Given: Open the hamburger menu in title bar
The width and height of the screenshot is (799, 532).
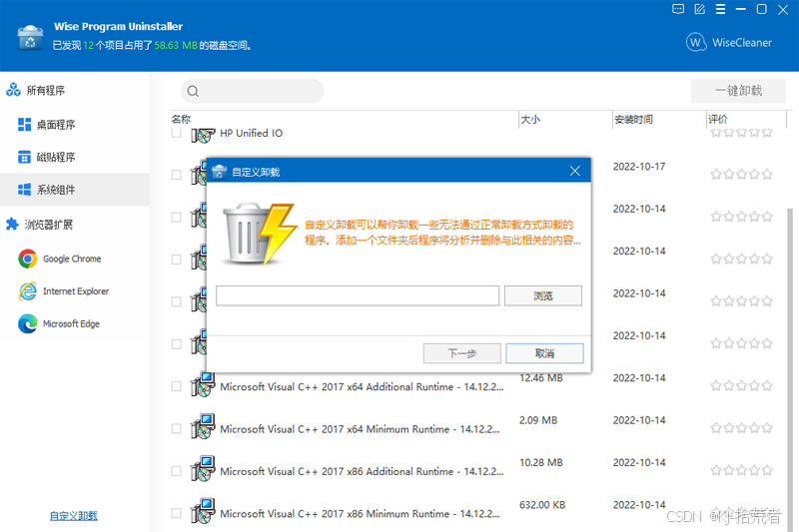Looking at the screenshot, I should pyautogui.click(x=720, y=9).
